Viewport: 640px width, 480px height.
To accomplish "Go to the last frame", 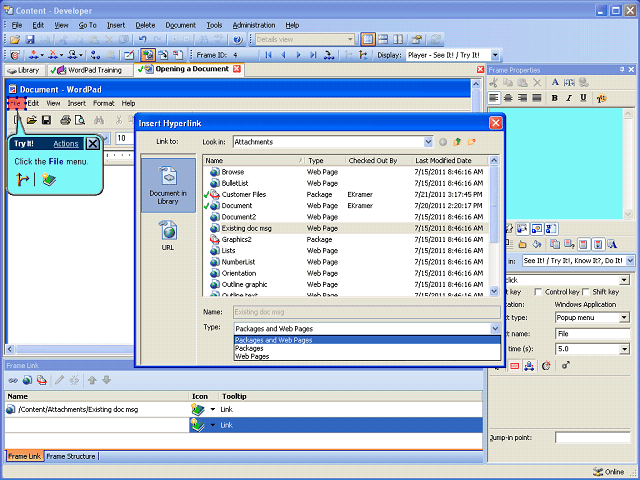I will coord(313,55).
